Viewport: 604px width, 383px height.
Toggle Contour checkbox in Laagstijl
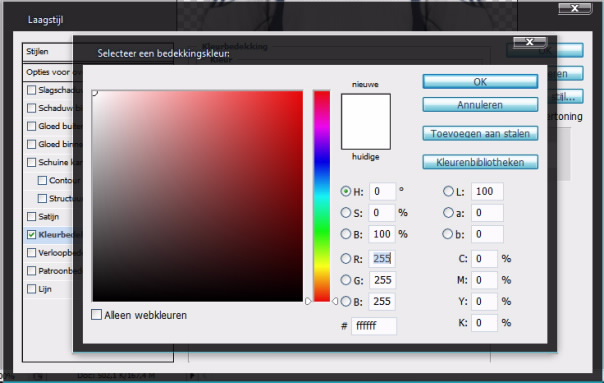coord(42,180)
